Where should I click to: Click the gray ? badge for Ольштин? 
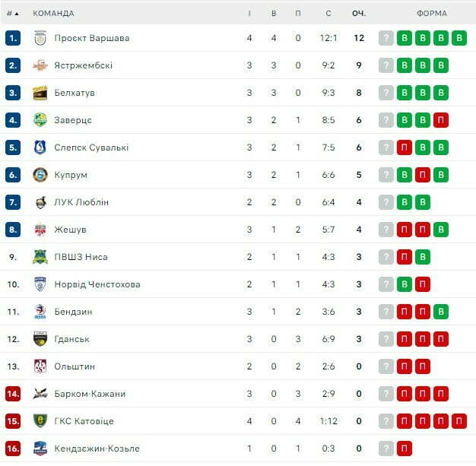click(x=386, y=366)
